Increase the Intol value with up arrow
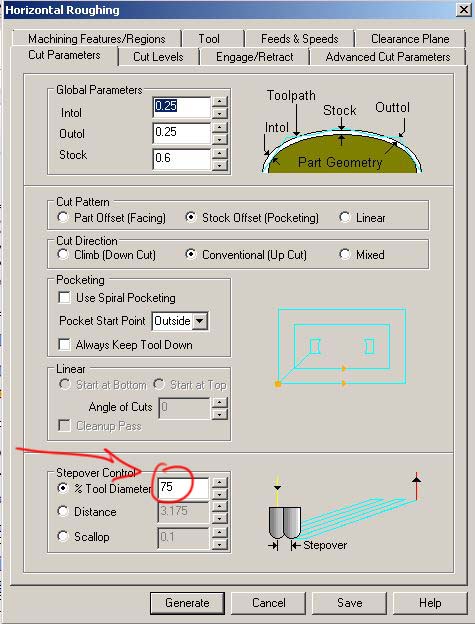This screenshot has height=624, width=475. (x=220, y=101)
